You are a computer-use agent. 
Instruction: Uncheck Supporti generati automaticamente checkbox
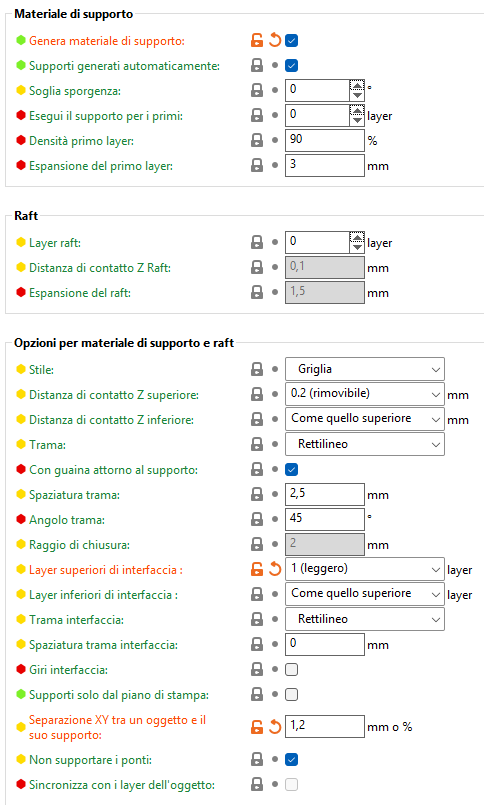click(x=292, y=66)
